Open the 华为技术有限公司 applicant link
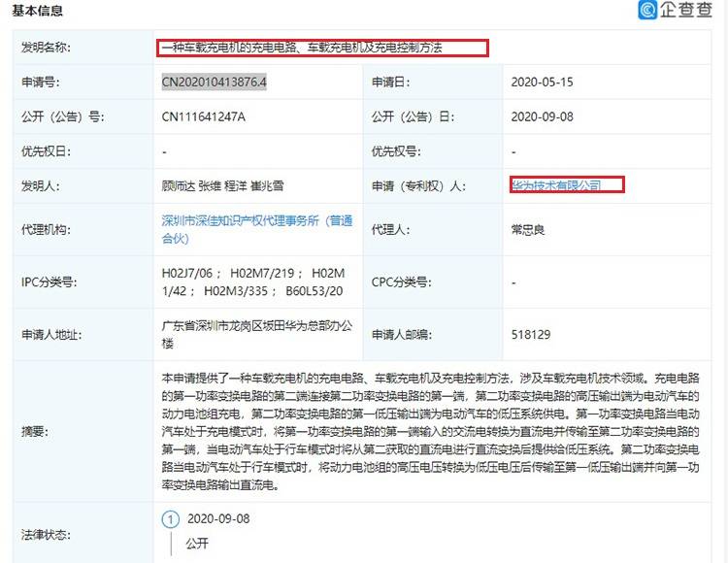This screenshot has width=728, height=563. pyautogui.click(x=556, y=185)
